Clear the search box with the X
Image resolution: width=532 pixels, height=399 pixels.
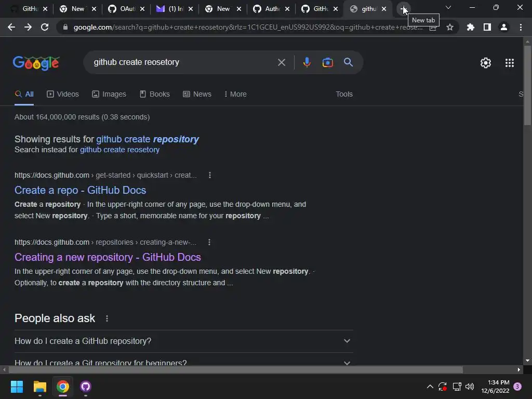281,62
